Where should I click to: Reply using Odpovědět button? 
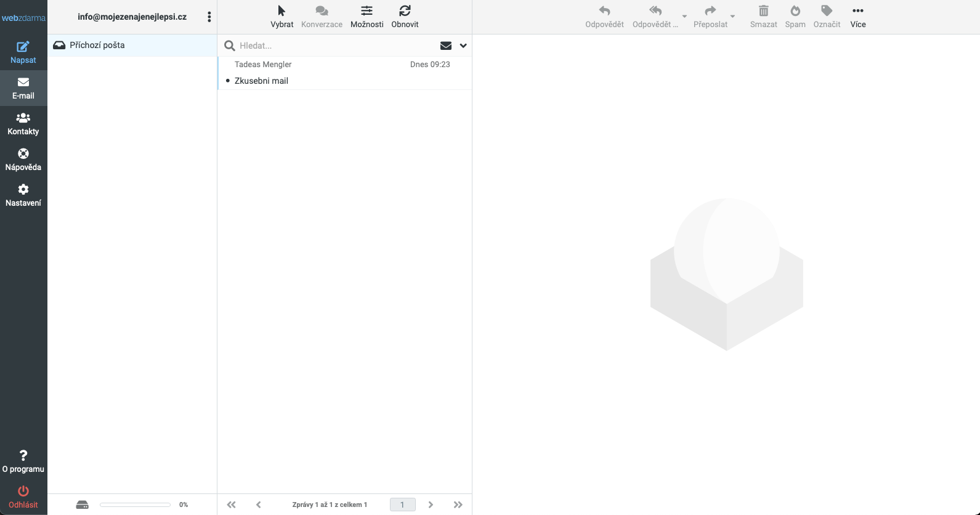coord(604,17)
